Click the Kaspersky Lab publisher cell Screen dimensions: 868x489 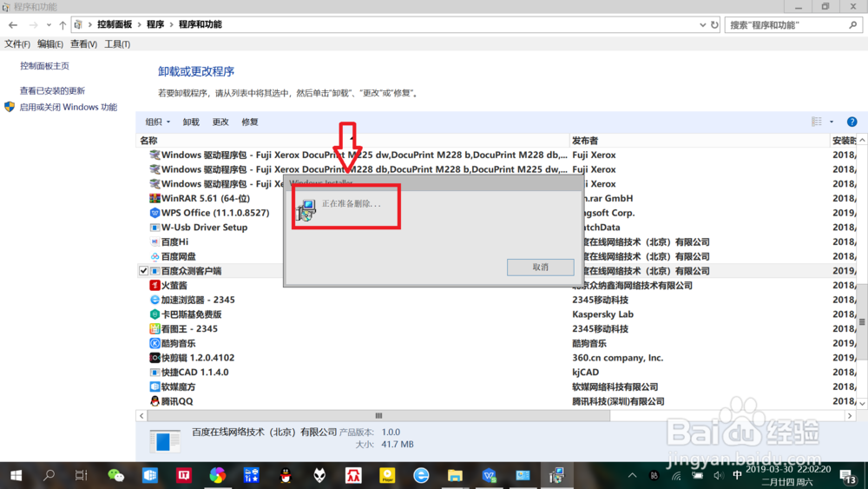pyautogui.click(x=603, y=314)
